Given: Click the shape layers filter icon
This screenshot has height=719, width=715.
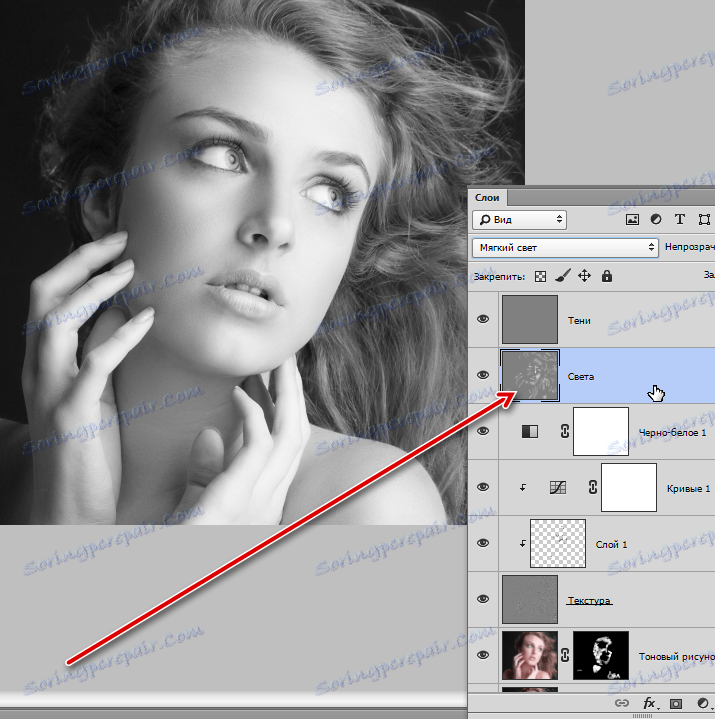Looking at the screenshot, I should (704, 219).
